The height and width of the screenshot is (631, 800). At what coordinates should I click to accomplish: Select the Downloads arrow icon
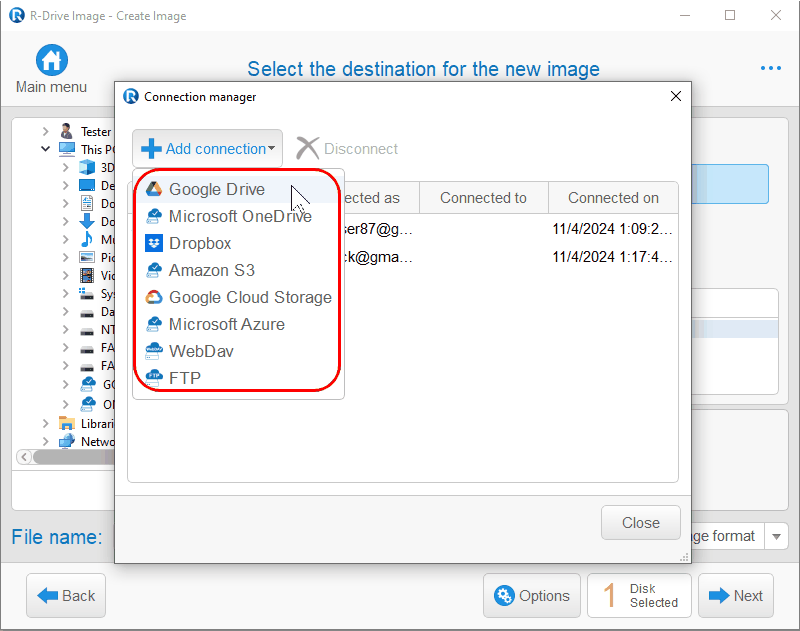tap(87, 221)
